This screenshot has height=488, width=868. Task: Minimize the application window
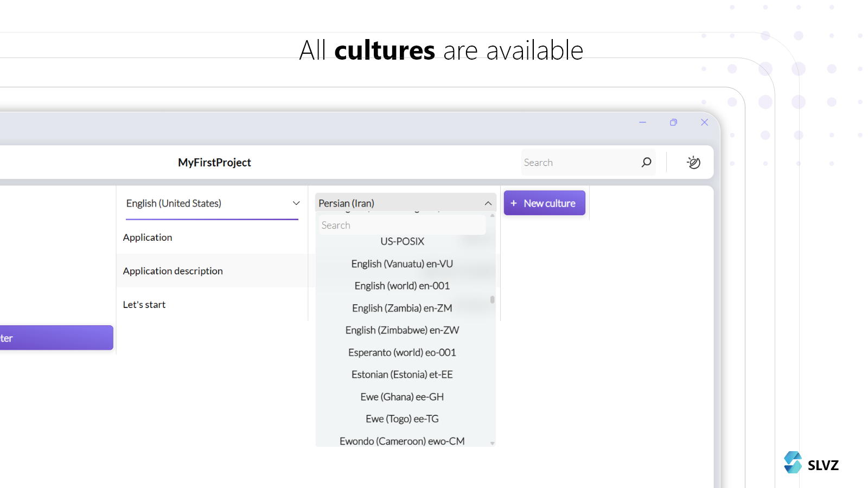point(642,123)
